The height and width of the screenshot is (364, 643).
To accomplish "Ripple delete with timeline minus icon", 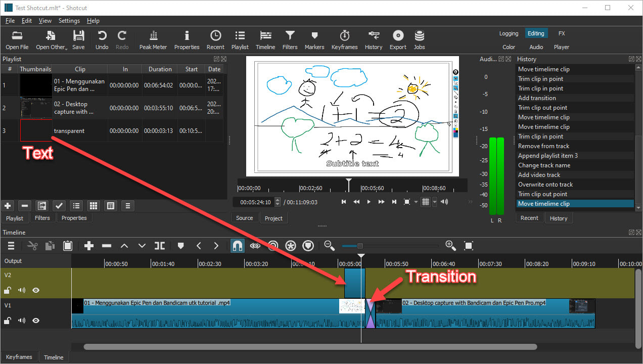I will pos(107,246).
